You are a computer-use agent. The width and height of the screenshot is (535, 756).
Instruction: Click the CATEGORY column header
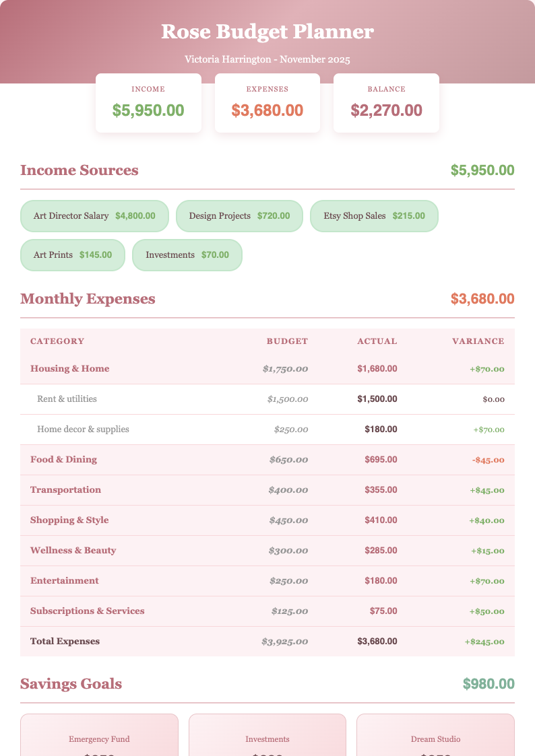[x=57, y=341]
